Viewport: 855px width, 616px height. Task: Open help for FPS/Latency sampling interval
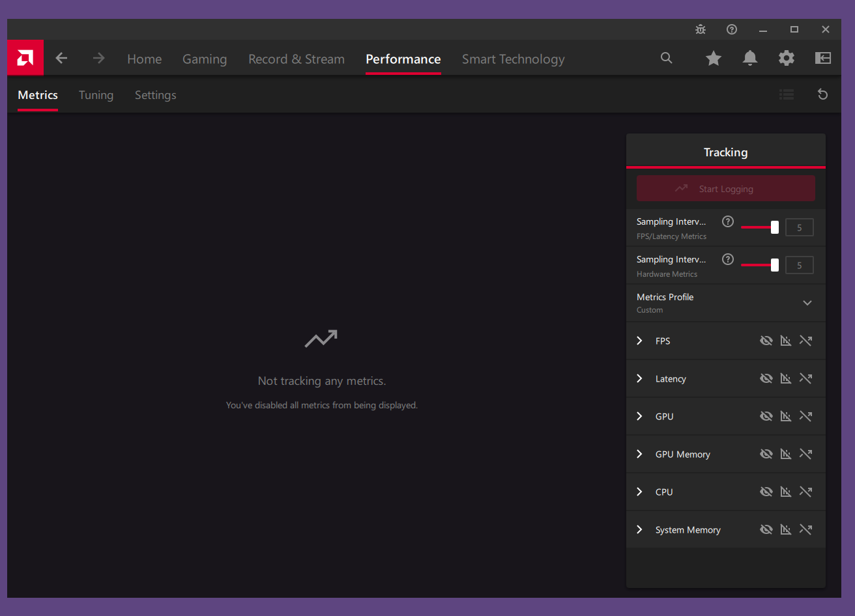coord(728,221)
